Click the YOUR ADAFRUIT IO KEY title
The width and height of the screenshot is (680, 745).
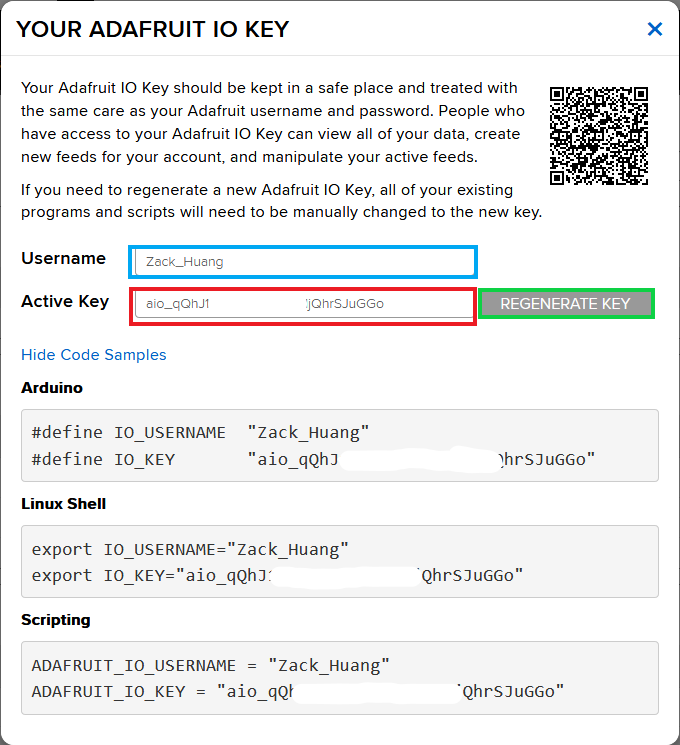coord(153,29)
